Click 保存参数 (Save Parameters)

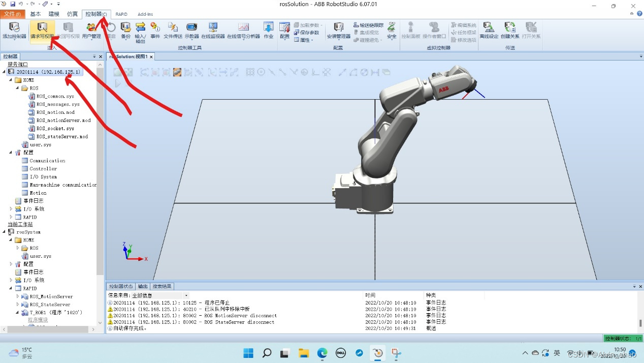click(306, 33)
